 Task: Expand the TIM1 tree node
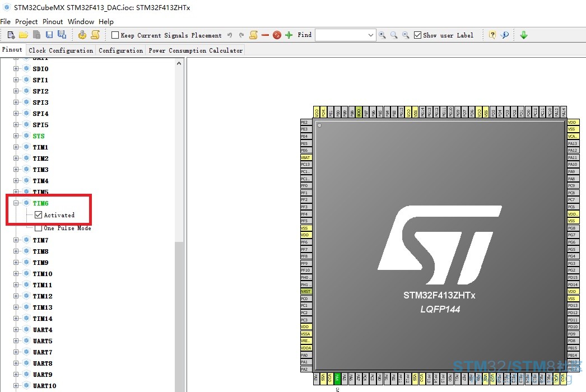pos(16,147)
